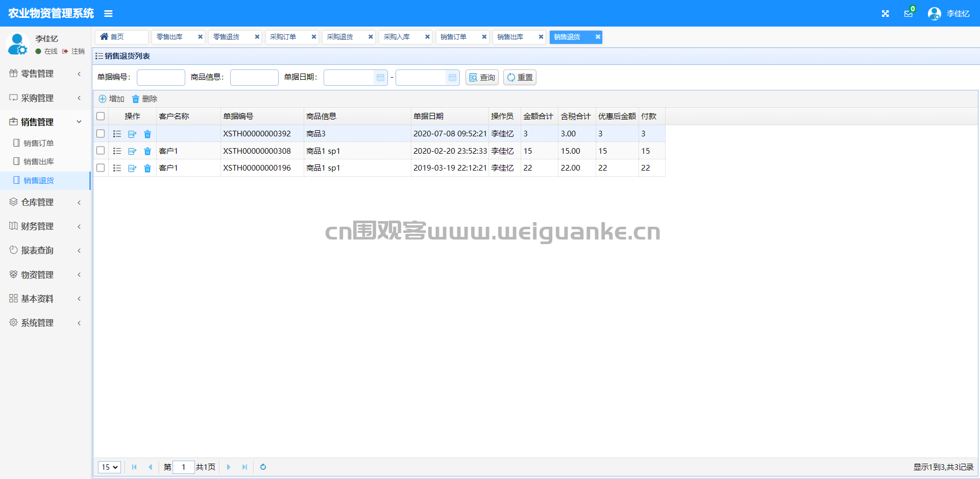Click the logout (注销) icon in sidebar
The height and width of the screenshot is (479, 980).
click(65, 52)
